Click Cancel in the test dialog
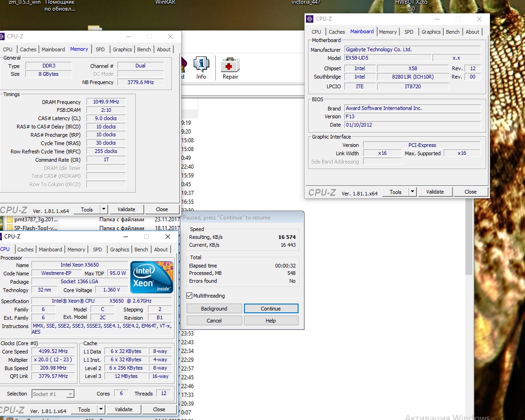Viewport: 525px width, 420px height. click(214, 321)
